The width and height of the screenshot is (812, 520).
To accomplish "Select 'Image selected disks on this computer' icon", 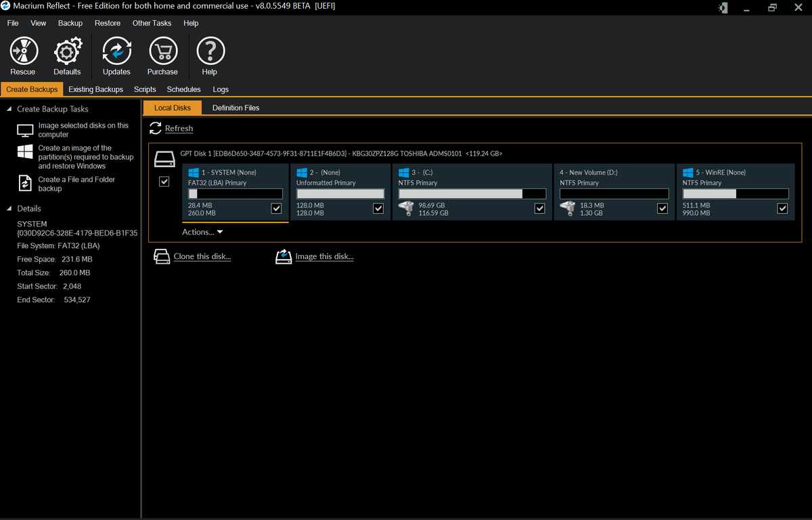I will 25,130.
